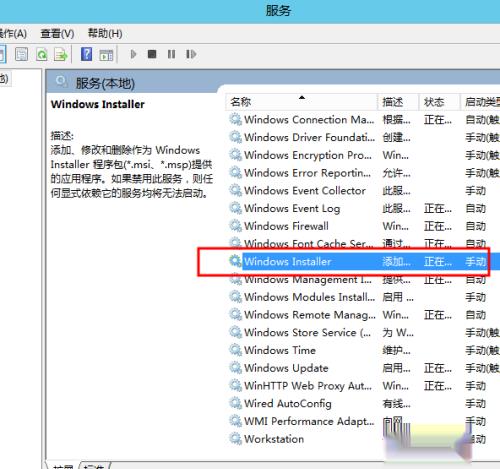The image size is (500, 469).
Task: Stop the service with the stop icon
Action: (x=152, y=54)
